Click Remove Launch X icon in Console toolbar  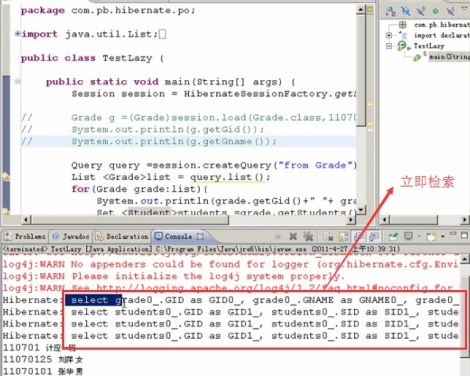(x=293, y=236)
